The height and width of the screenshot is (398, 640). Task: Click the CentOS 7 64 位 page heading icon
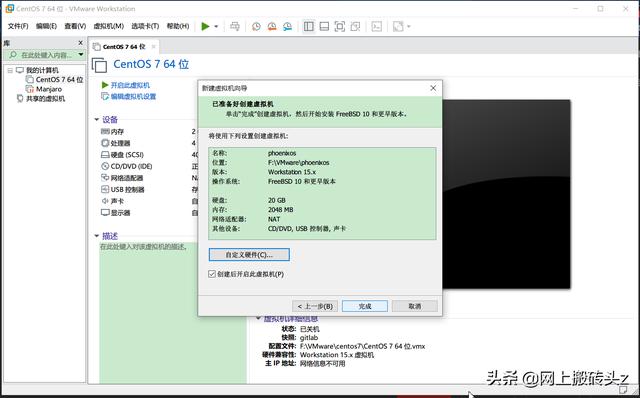99,65
